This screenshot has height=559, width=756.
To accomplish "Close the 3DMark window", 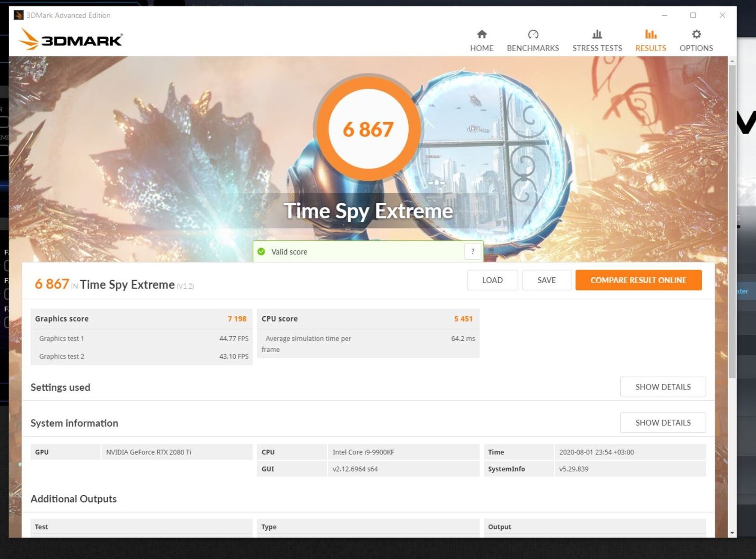I will [x=722, y=15].
